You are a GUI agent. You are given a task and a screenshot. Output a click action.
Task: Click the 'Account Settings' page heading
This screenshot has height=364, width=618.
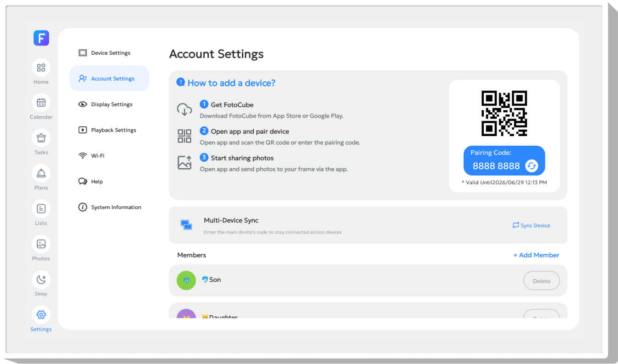[x=217, y=54]
